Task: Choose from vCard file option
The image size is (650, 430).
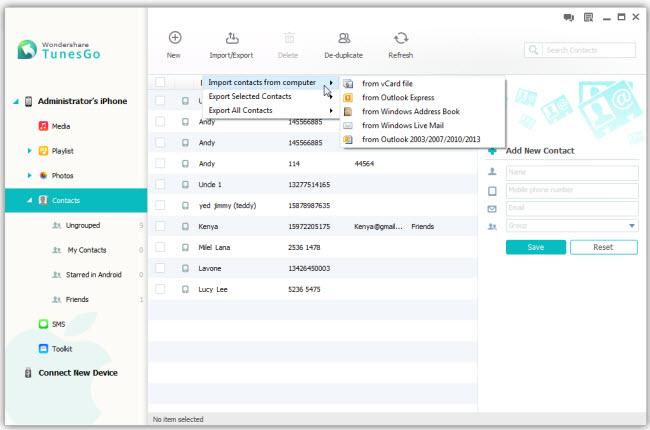Action: [x=423, y=84]
